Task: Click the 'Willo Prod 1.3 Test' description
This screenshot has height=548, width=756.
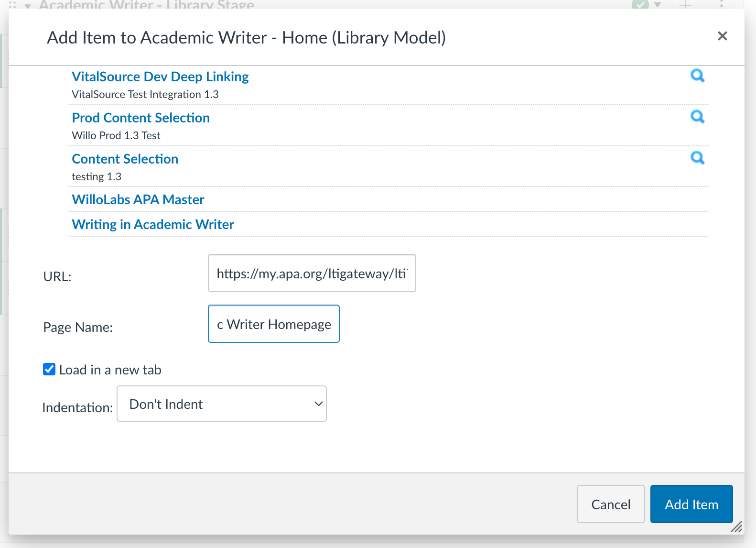Action: pos(116,135)
